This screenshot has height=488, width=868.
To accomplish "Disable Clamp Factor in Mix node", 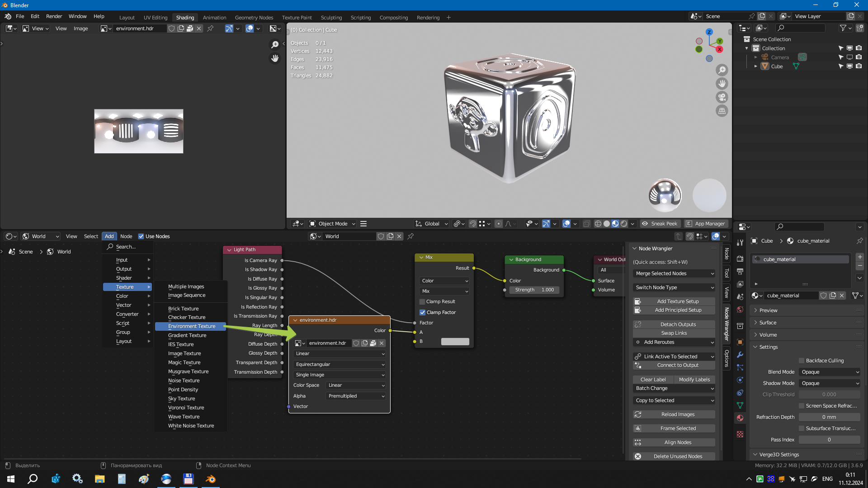I will (x=422, y=313).
